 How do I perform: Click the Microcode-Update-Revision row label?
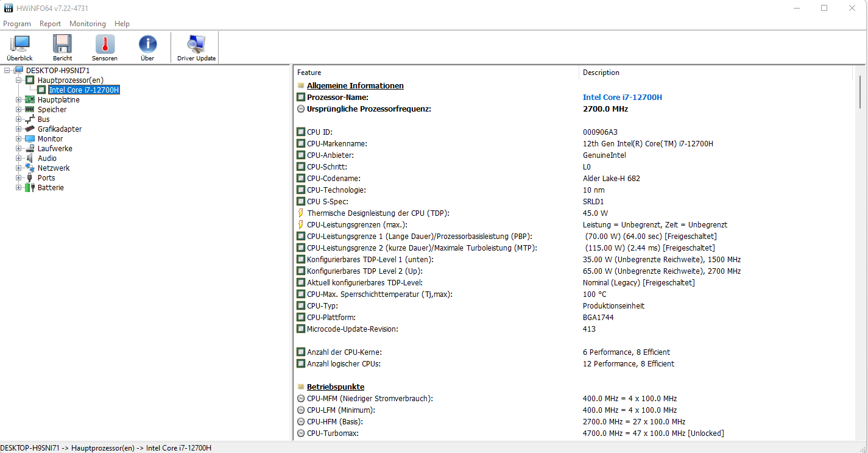(352, 329)
